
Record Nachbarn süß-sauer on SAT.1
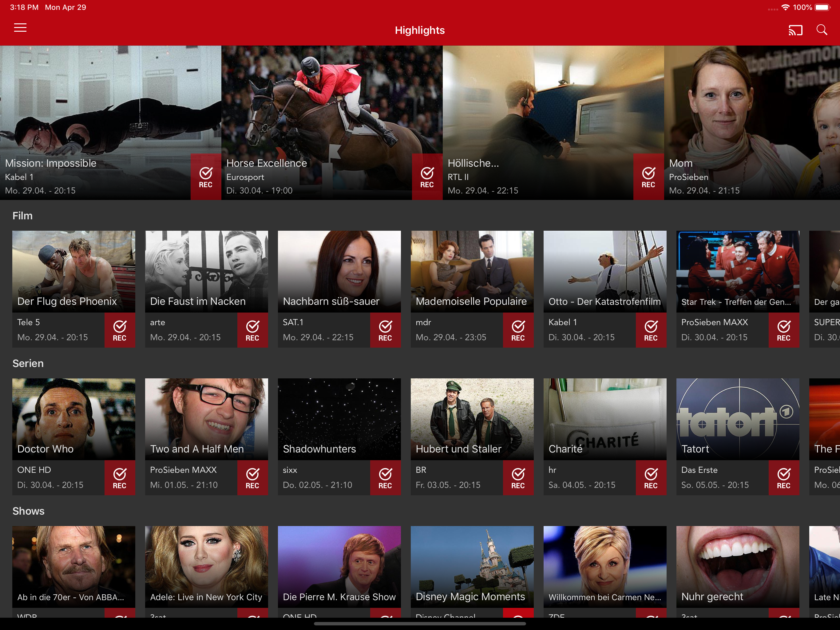[385, 330]
